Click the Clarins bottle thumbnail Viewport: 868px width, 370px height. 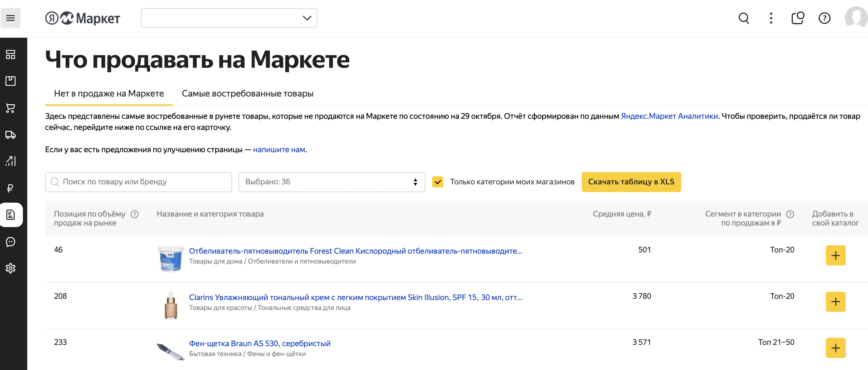[x=171, y=305]
